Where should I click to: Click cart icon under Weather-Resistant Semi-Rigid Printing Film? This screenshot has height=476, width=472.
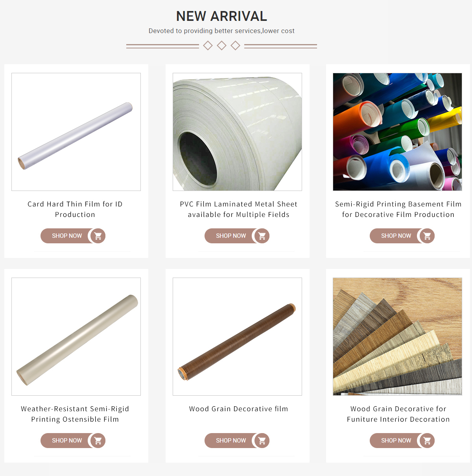tap(98, 441)
